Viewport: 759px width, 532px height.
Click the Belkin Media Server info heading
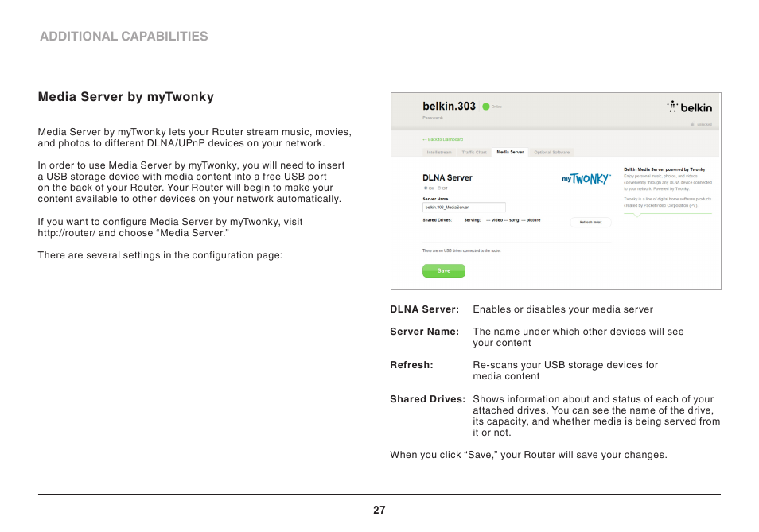664,169
